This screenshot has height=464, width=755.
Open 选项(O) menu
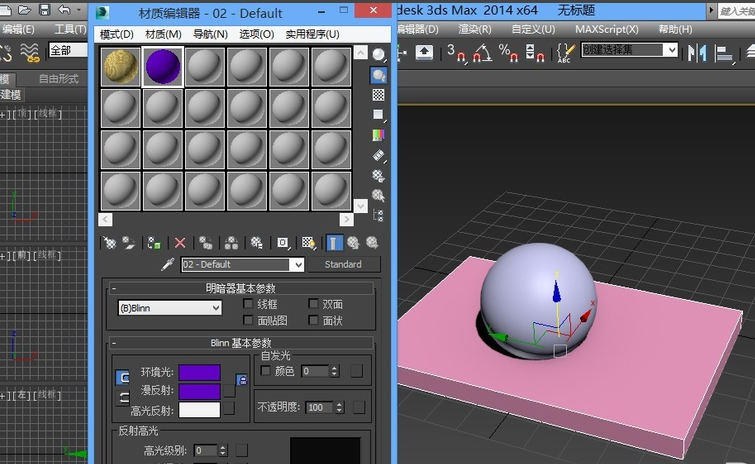(257, 34)
